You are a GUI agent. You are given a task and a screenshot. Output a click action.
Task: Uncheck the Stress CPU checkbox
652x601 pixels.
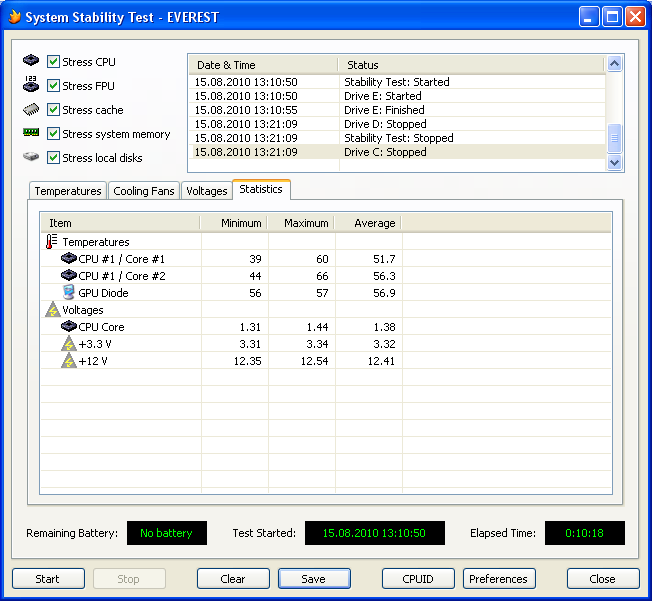[x=54, y=62]
